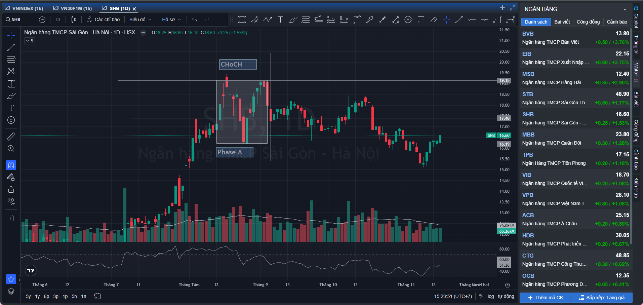This screenshot has width=644, height=305.
Task: Select the 'Danh sách' tab
Action: (536, 22)
